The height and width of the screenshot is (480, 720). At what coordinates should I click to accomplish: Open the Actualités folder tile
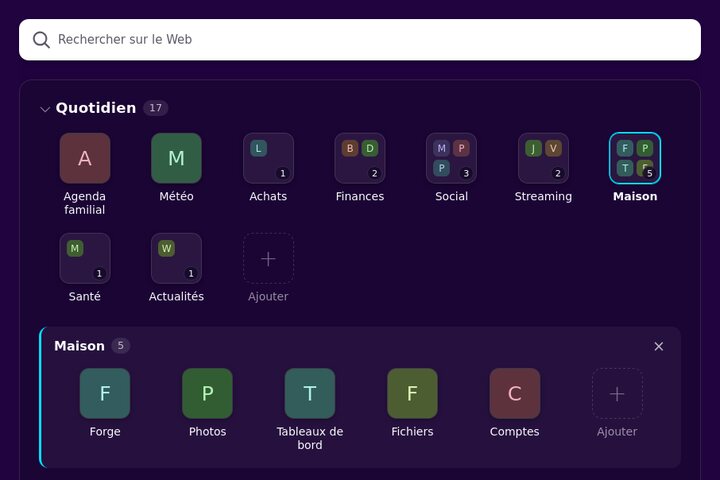pyautogui.click(x=176, y=259)
